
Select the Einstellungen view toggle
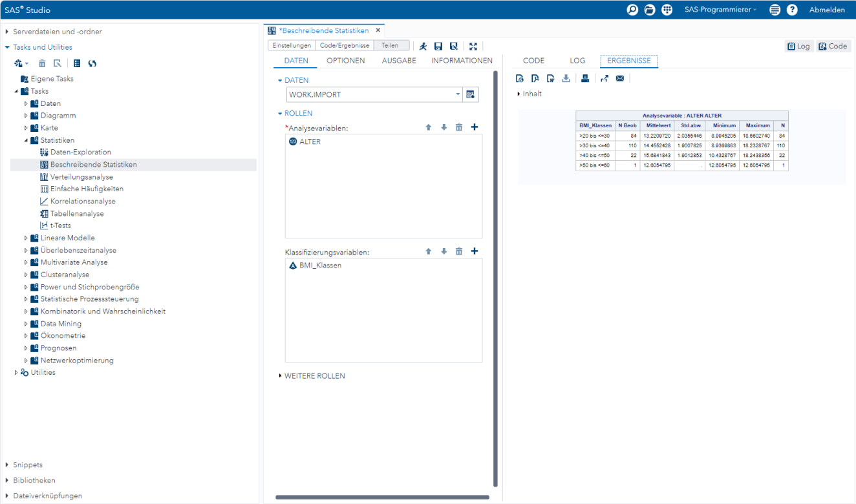click(x=292, y=46)
